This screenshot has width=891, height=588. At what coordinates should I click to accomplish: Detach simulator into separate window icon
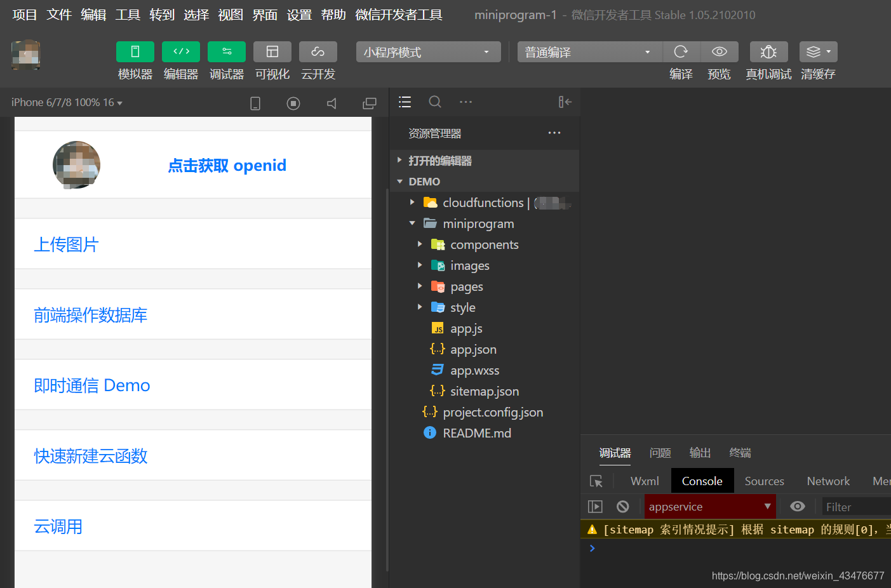[370, 103]
